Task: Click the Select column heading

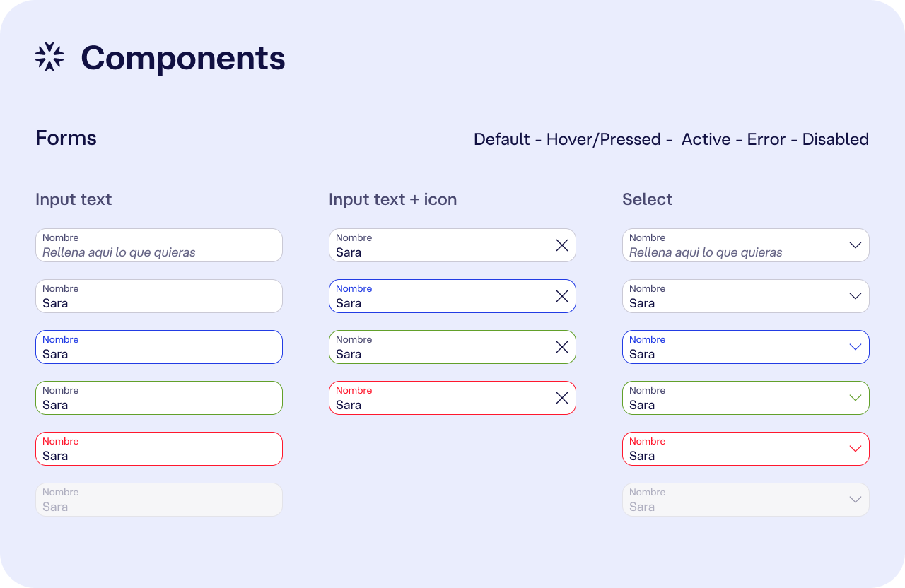Action: [647, 199]
